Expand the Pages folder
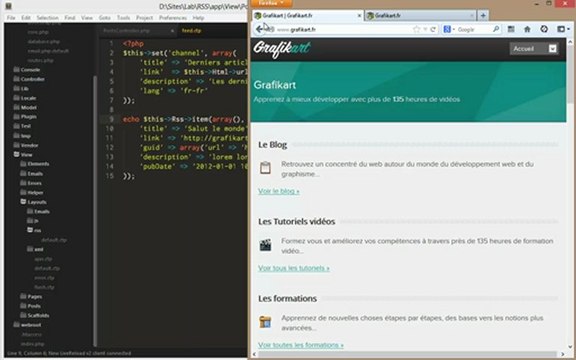The image size is (576, 360). (x=31, y=296)
